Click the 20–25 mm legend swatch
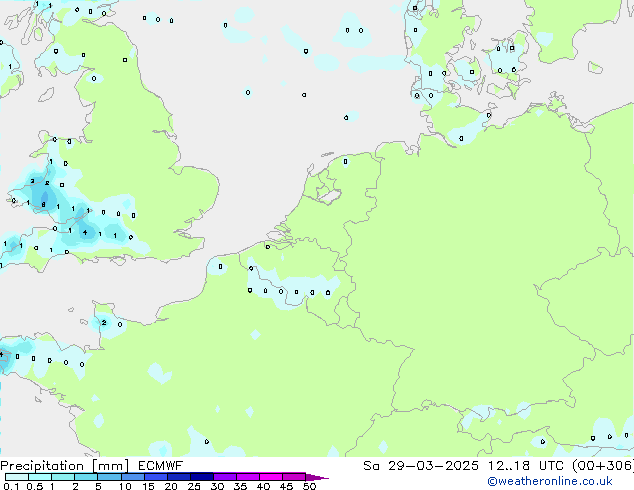 coord(179,477)
